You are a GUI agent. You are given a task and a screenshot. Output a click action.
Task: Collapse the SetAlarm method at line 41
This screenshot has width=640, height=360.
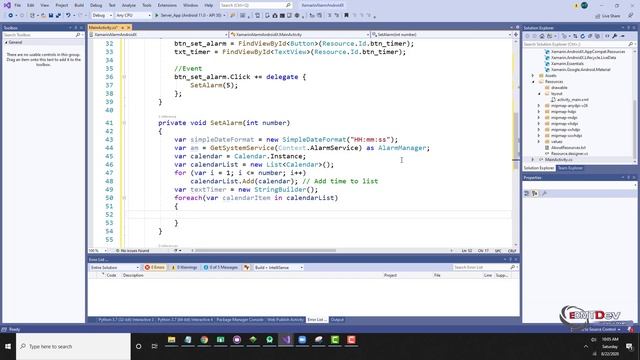[x=124, y=123]
